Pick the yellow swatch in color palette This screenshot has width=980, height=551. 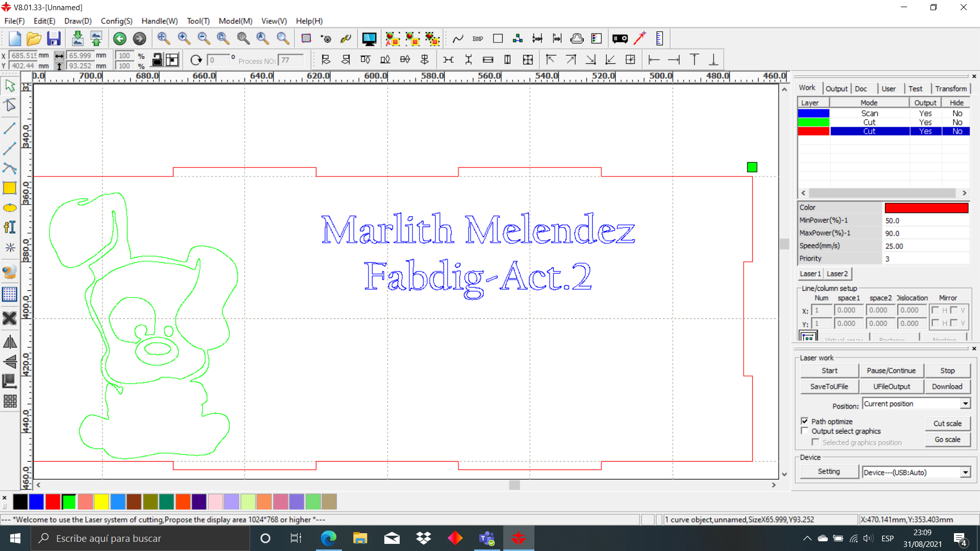coord(102,502)
